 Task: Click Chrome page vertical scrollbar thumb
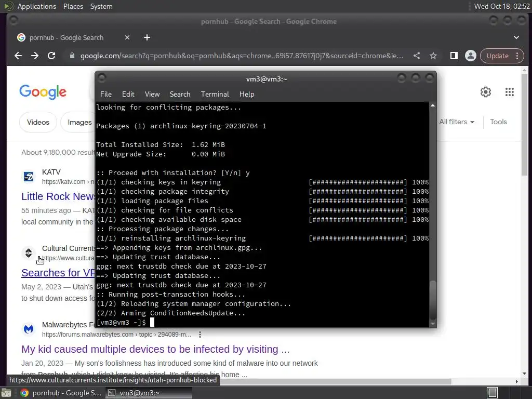525,125
